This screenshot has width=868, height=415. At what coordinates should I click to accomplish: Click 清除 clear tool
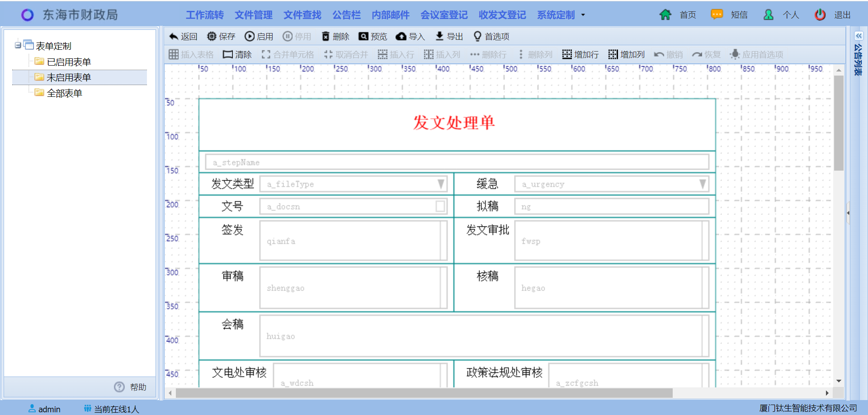[237, 55]
